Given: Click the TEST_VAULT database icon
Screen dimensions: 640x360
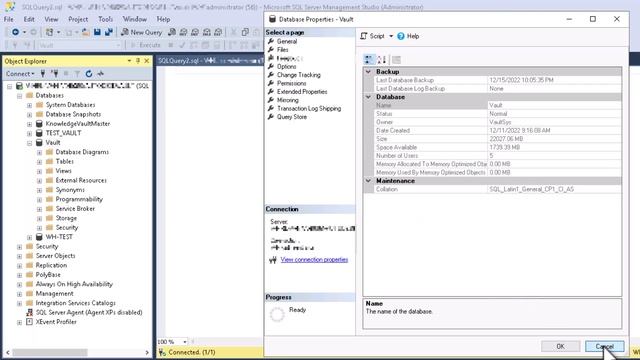Looking at the screenshot, I should coord(39,133).
